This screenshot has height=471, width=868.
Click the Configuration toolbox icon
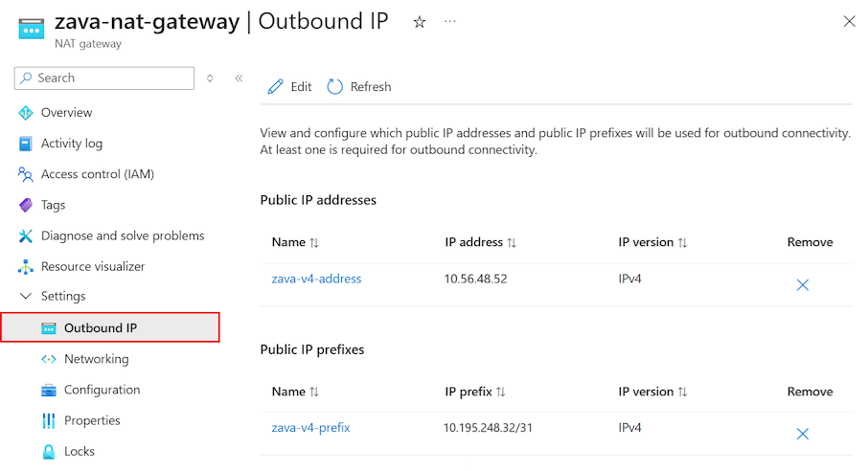click(49, 391)
